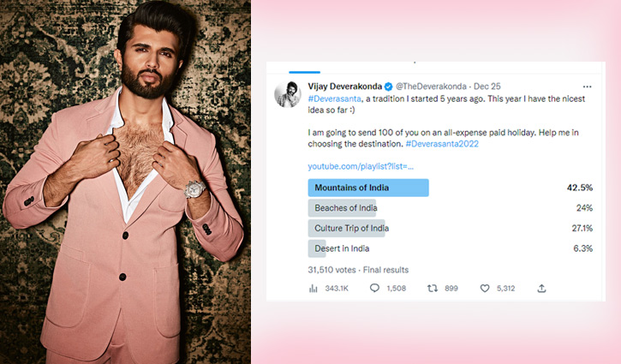Click the Dec 25 timestamp
Viewport: 621px width, 364px height.
click(487, 87)
